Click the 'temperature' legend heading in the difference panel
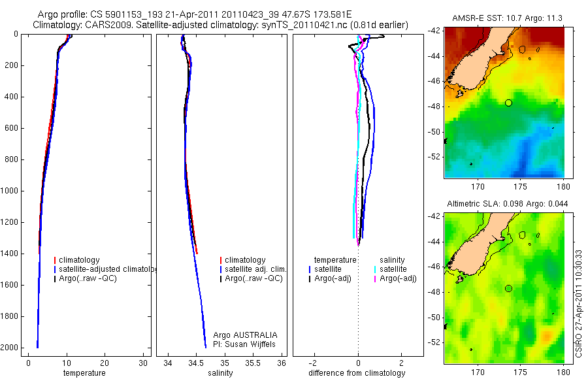Viewport: 588px width, 379px height. [335, 260]
